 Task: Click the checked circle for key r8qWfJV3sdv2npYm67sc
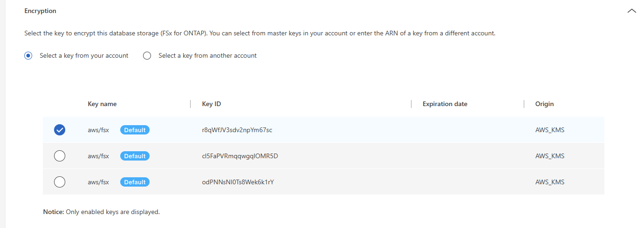(60, 130)
